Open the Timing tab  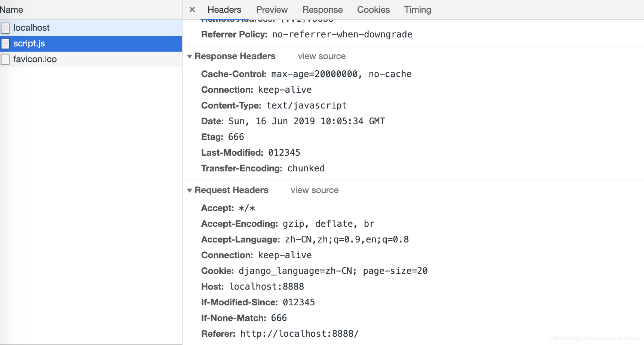417,10
